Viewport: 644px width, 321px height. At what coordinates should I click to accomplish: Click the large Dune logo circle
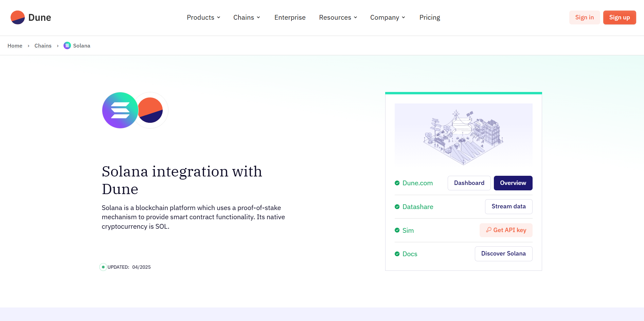(150, 110)
